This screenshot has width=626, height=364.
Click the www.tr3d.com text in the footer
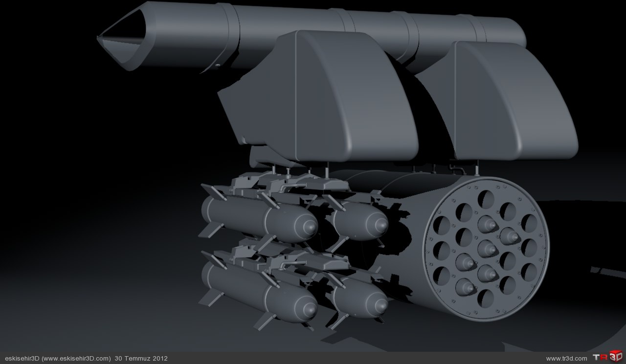(566, 359)
